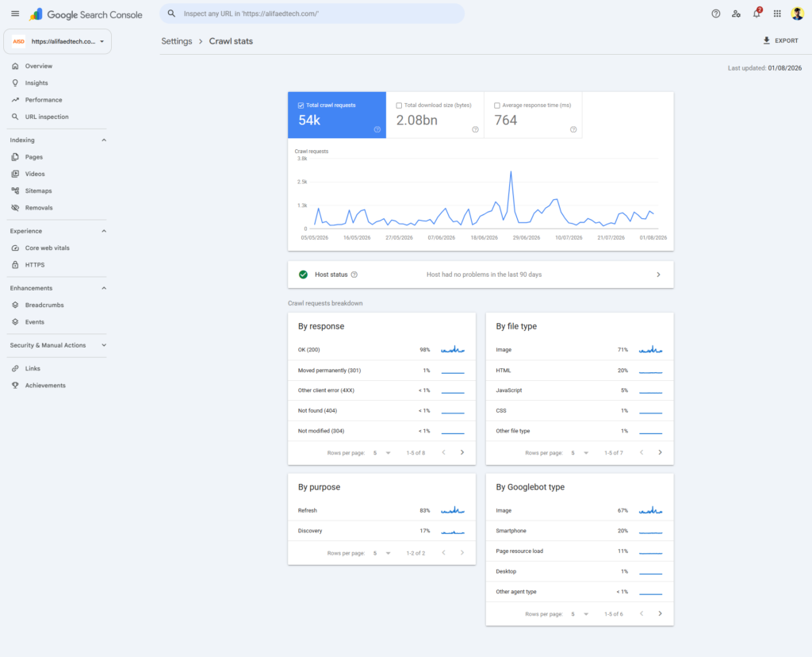812x657 pixels.
Task: Click the crawl requests chart peak
Action: click(511, 171)
